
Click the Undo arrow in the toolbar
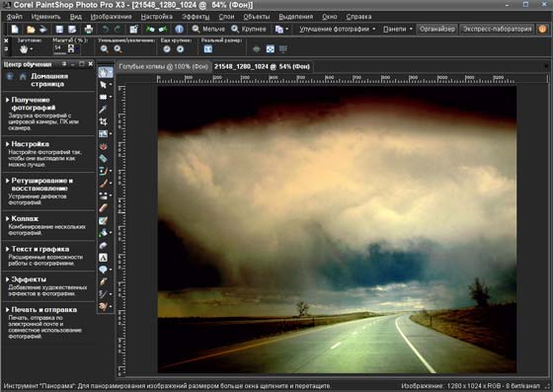[x=105, y=29]
